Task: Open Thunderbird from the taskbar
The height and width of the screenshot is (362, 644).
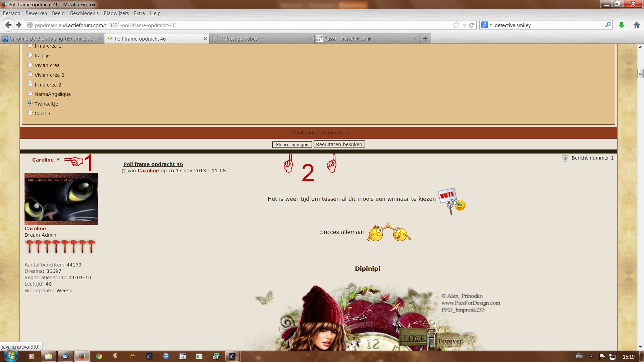Action: click(x=65, y=356)
